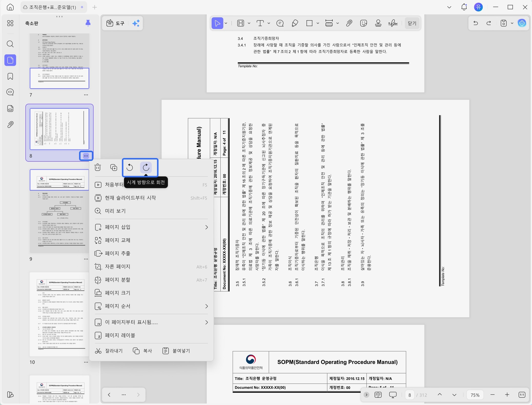Zoom in with the plus button
The height and width of the screenshot is (405, 532).
507,395
